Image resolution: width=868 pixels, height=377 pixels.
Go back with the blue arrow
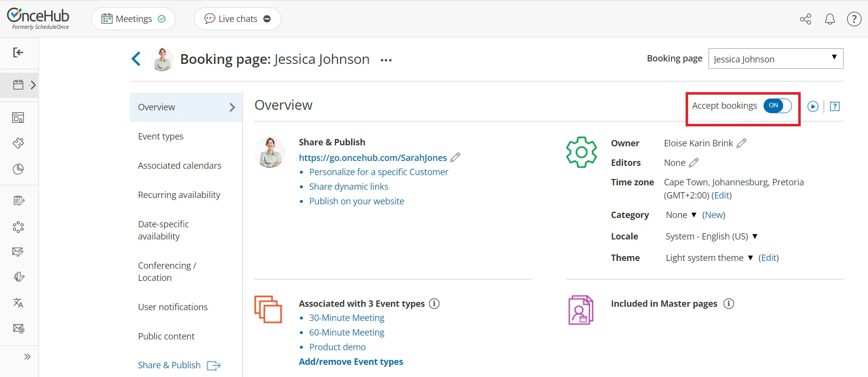pyautogui.click(x=136, y=59)
